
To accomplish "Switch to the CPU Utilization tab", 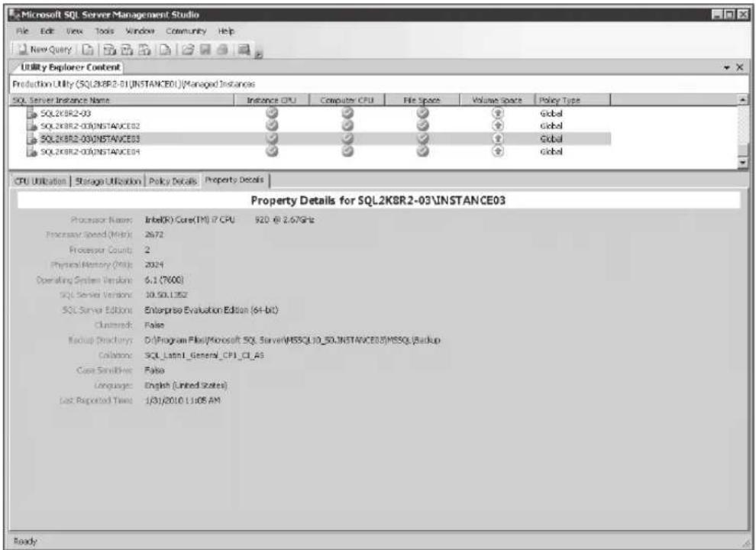I will (x=40, y=181).
